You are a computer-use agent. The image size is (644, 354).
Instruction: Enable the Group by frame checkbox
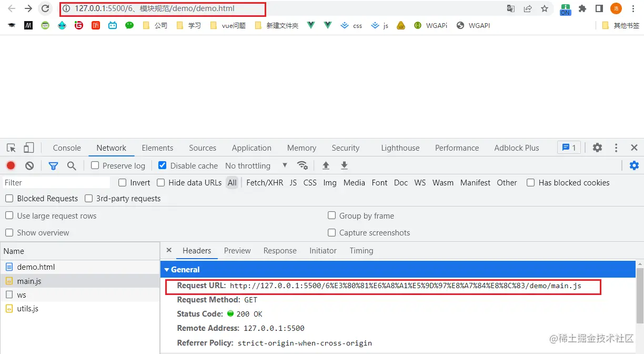coord(331,215)
